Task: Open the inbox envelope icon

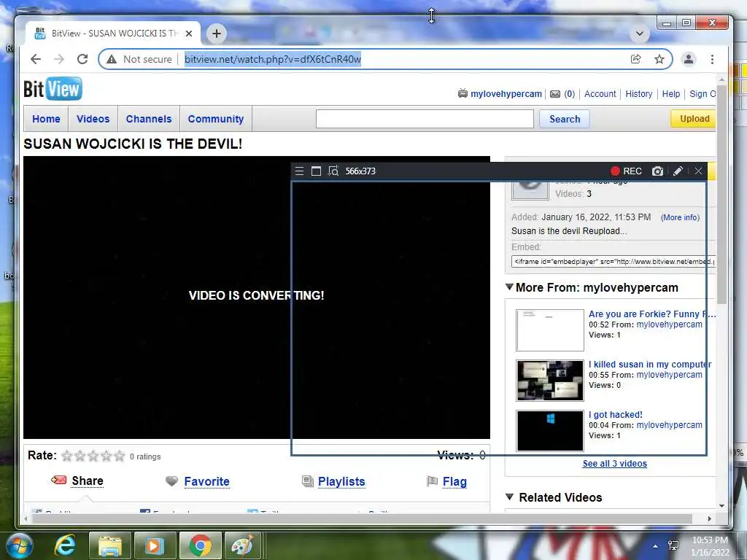Action: click(x=555, y=94)
